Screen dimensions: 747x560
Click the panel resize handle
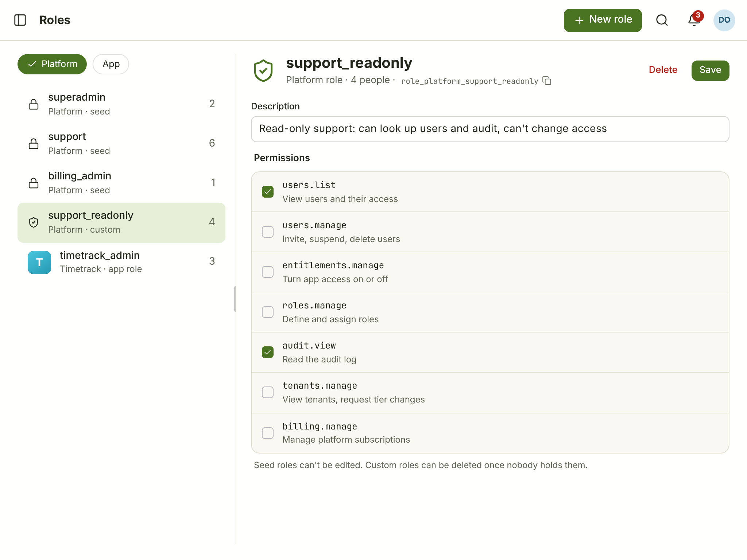[x=235, y=299]
